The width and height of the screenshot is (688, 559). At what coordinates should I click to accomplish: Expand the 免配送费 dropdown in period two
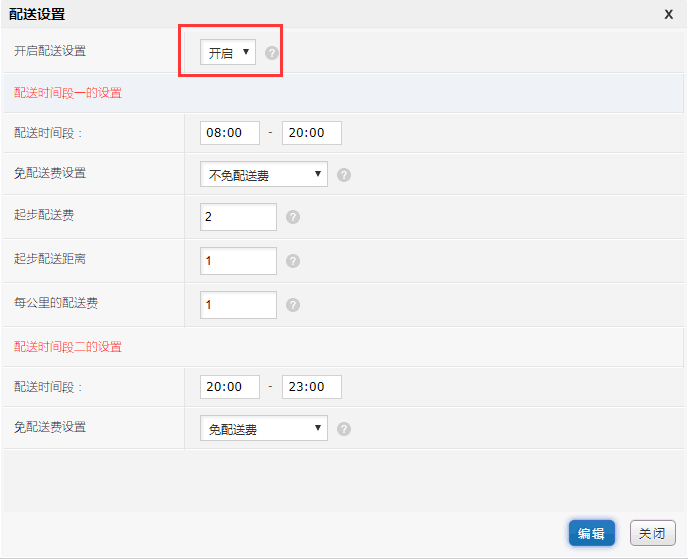coord(264,428)
